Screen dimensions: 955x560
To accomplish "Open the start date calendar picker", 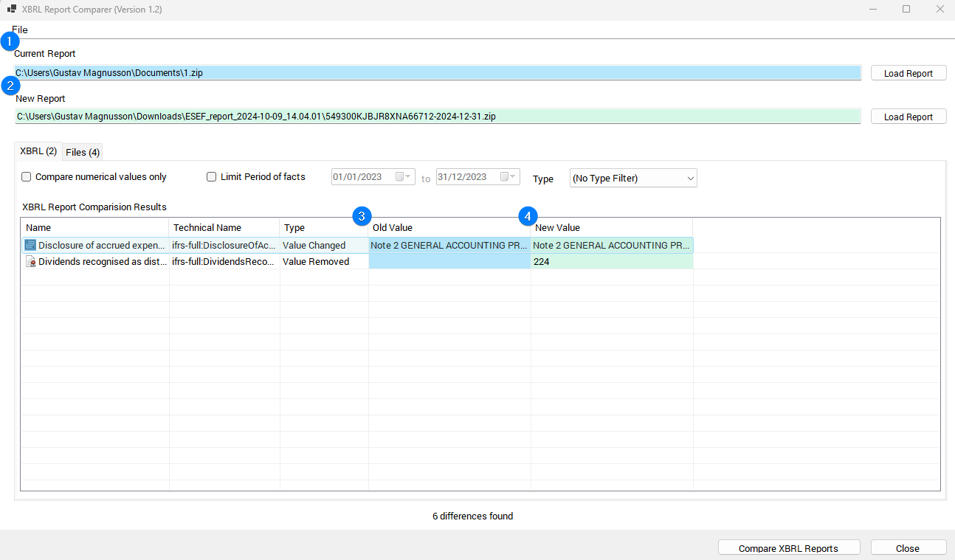I will (x=403, y=177).
